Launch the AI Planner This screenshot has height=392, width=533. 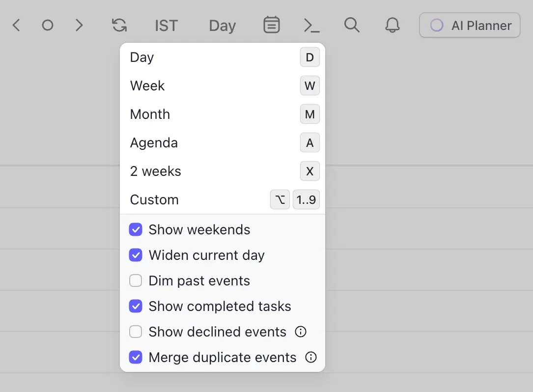point(469,25)
